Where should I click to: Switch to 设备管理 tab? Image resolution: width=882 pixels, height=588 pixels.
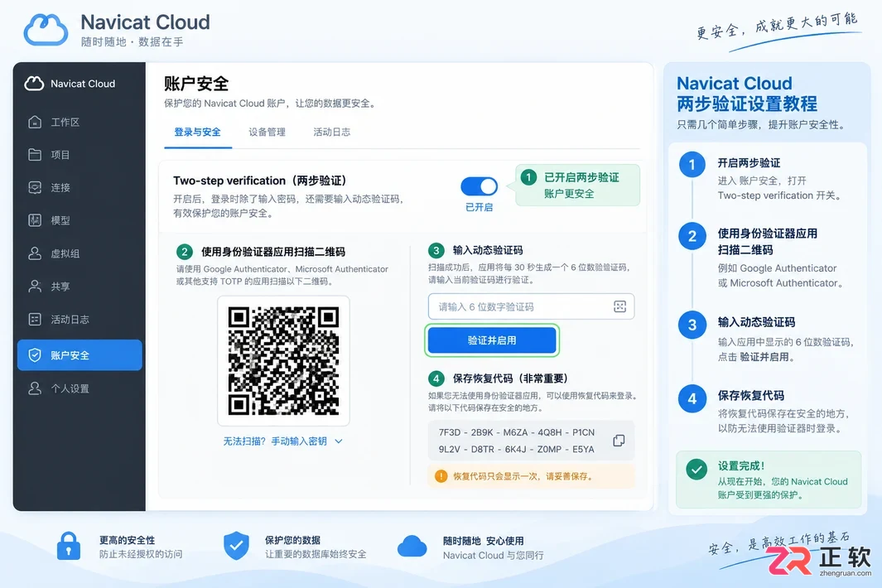[x=267, y=133]
